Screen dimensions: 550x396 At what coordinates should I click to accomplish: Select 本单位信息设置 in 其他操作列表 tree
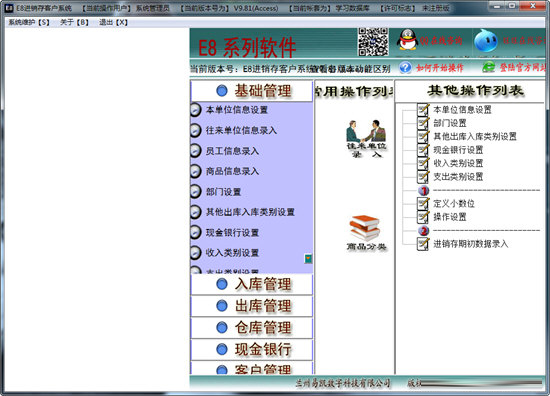coord(462,110)
